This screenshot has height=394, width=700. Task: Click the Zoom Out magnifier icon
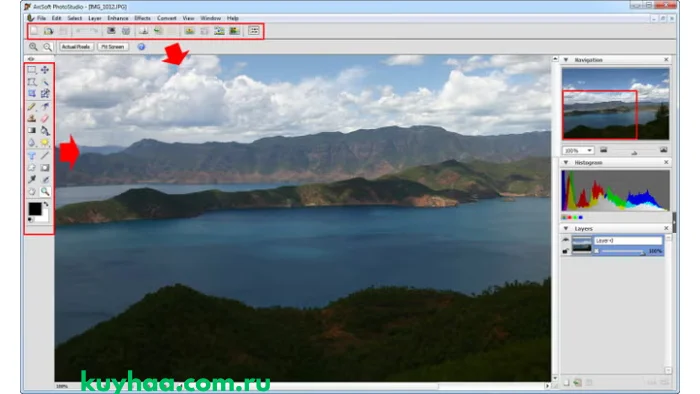tap(47, 47)
